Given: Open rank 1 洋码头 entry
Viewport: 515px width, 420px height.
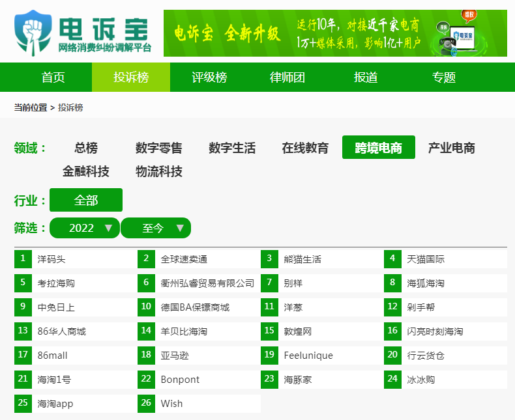Looking at the screenshot, I should click(x=76, y=259).
